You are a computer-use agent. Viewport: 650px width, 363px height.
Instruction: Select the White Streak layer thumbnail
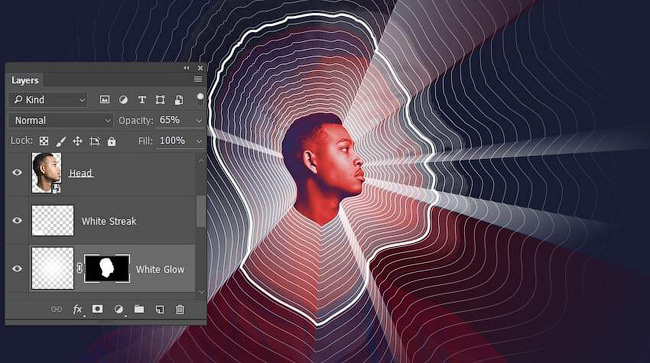click(x=53, y=220)
